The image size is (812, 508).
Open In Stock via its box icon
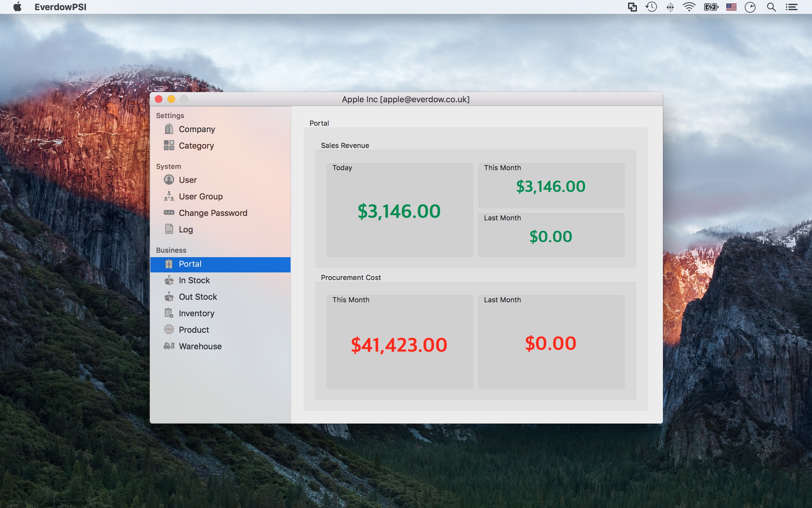click(169, 280)
